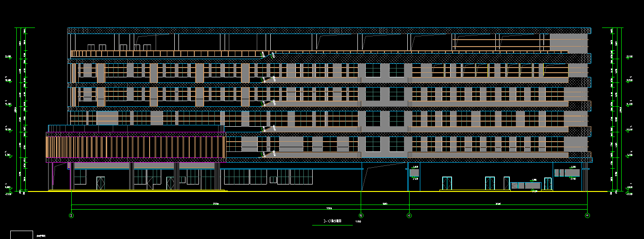Select the drawing title text below elevation

tap(332, 222)
